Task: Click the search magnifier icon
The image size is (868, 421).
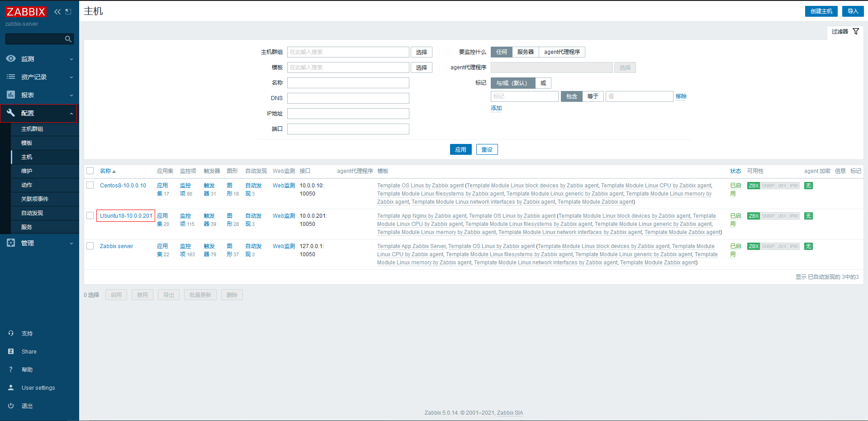Action: (x=68, y=39)
